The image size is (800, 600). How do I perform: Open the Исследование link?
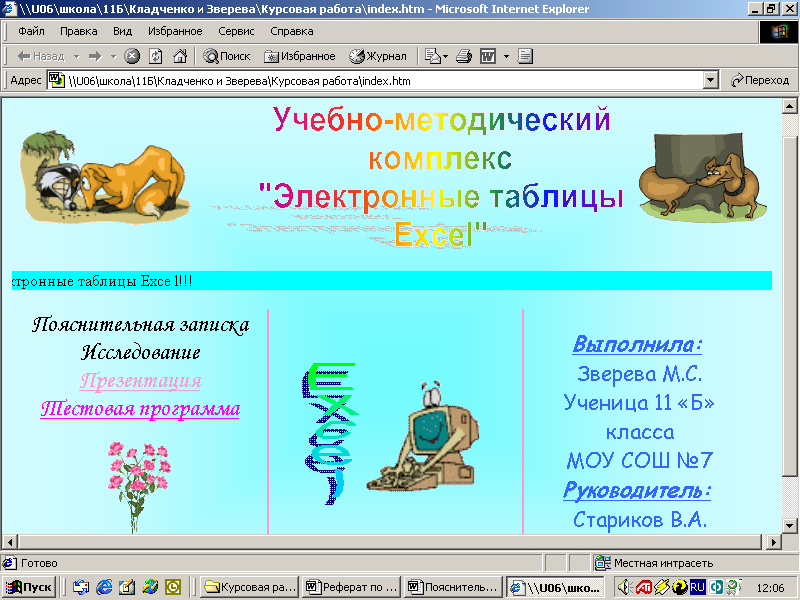[141, 353]
